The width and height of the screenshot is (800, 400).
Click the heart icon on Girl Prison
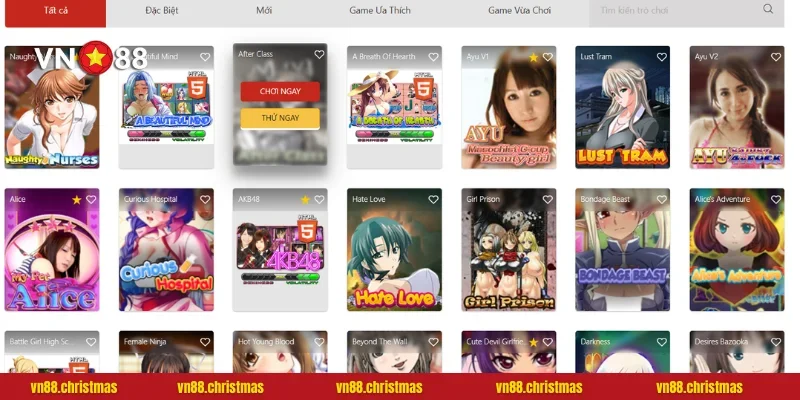[547, 200]
